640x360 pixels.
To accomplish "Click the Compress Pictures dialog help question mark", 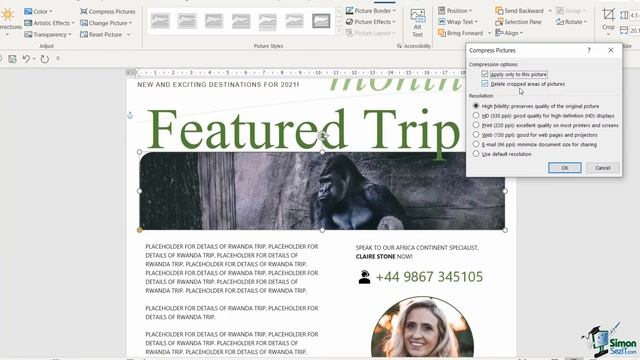I will point(589,50).
